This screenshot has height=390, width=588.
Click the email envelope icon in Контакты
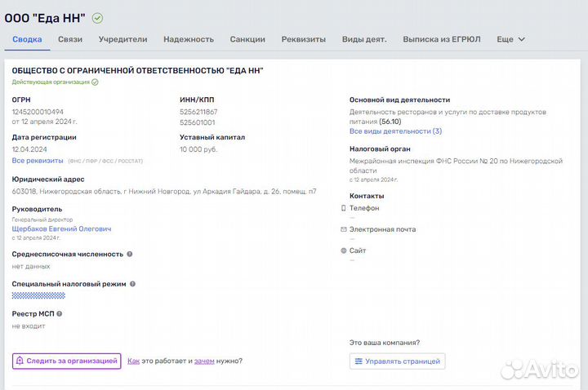point(343,229)
